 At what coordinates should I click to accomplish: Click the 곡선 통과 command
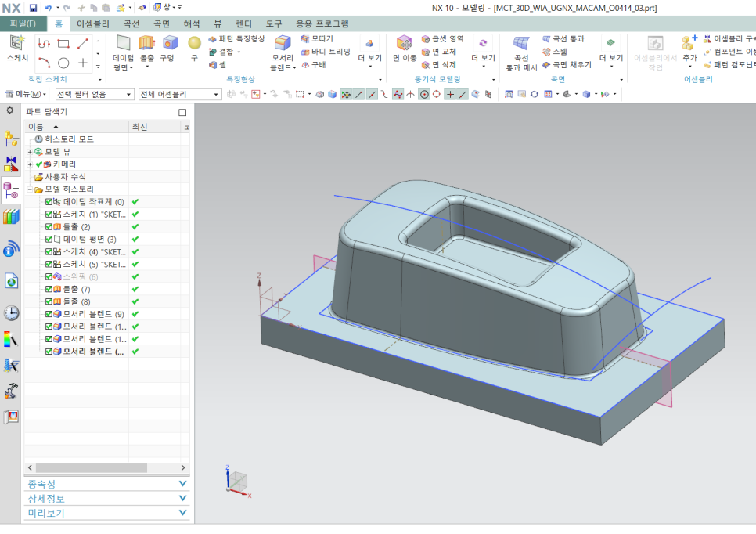point(563,38)
